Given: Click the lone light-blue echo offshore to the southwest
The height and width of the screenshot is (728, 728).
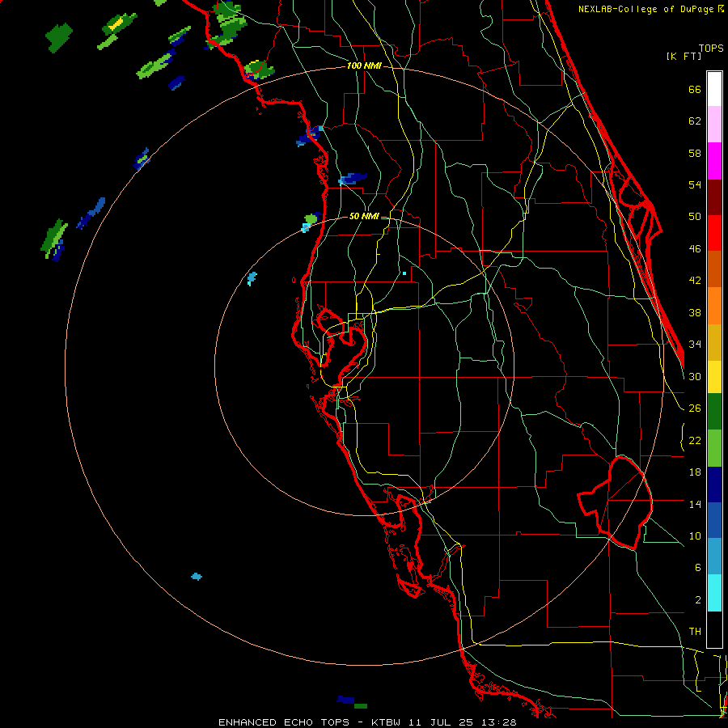Looking at the screenshot, I should (197, 577).
